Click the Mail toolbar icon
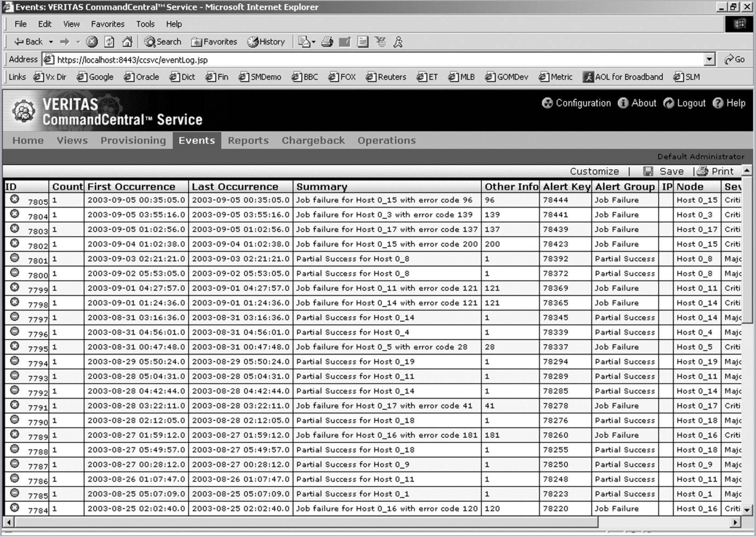 [304, 42]
